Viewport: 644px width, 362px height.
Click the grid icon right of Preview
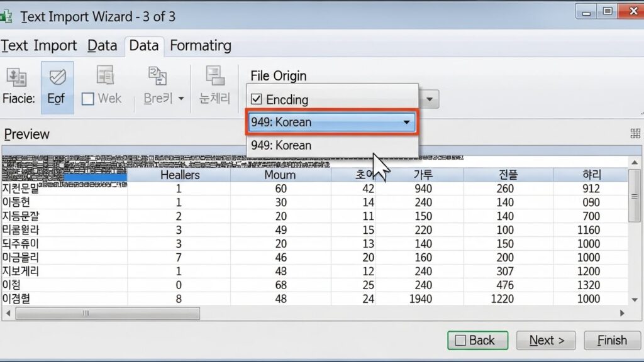(x=635, y=133)
